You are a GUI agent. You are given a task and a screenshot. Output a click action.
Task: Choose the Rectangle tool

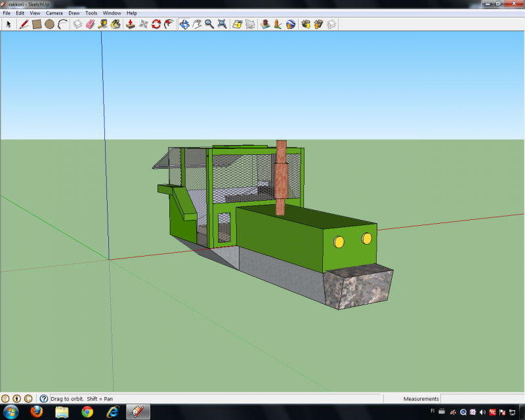37,24
